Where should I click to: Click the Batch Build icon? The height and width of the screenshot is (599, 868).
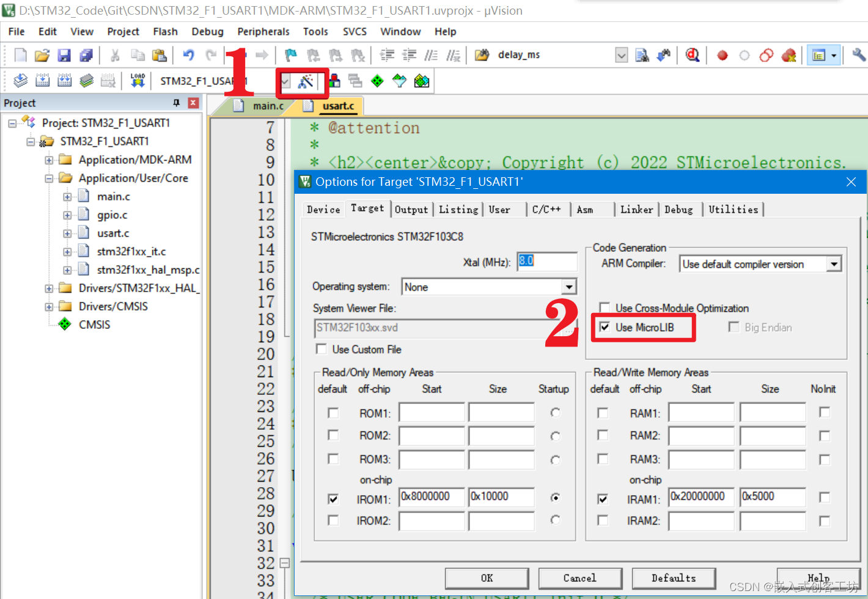click(86, 81)
